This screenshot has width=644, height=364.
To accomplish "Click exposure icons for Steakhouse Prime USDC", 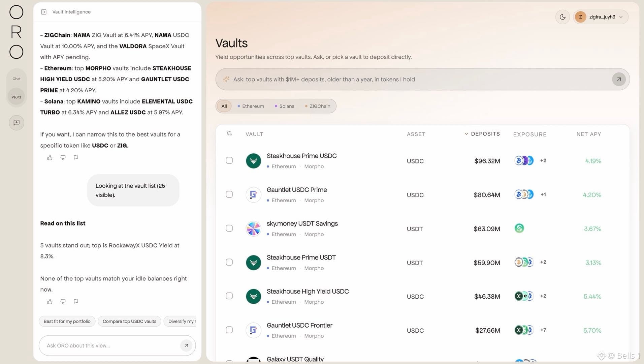I will pos(524,160).
